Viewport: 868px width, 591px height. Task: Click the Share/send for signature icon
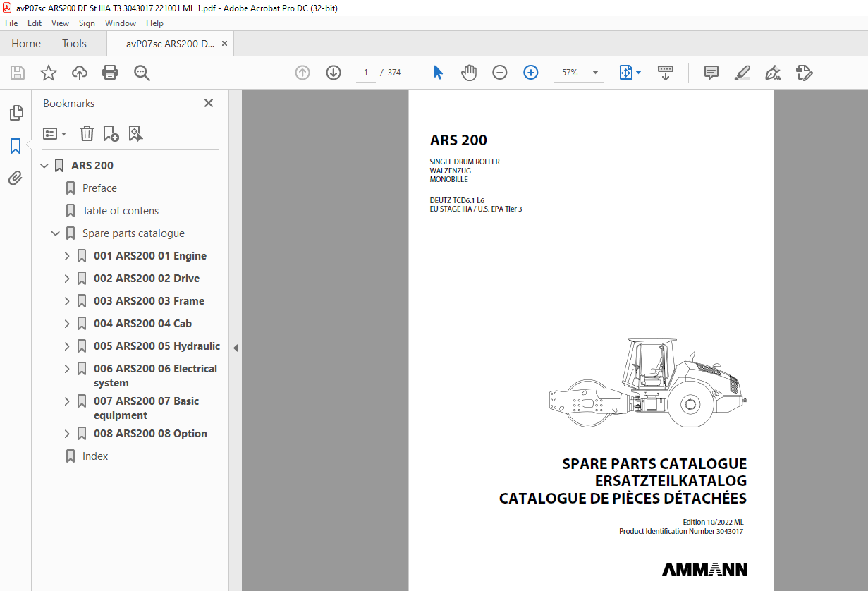(805, 73)
